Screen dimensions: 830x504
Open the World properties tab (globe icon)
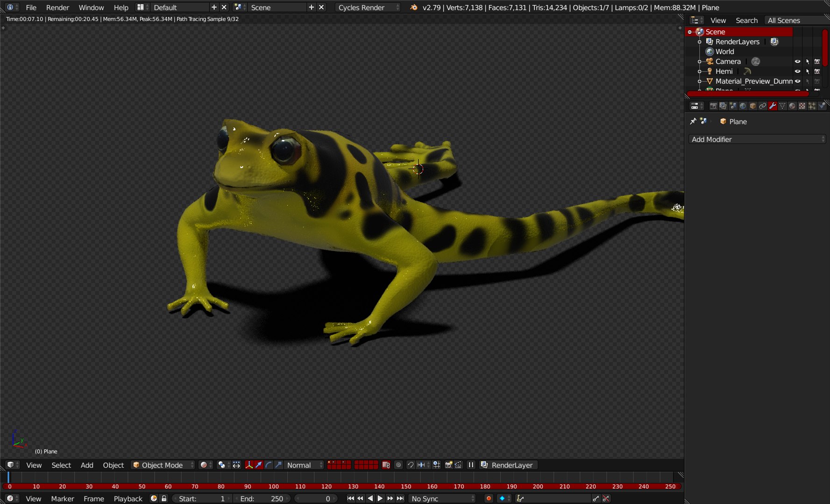coord(743,106)
